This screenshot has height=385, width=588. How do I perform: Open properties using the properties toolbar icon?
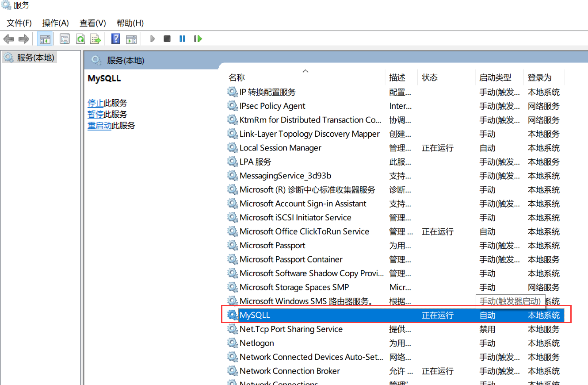tap(65, 39)
